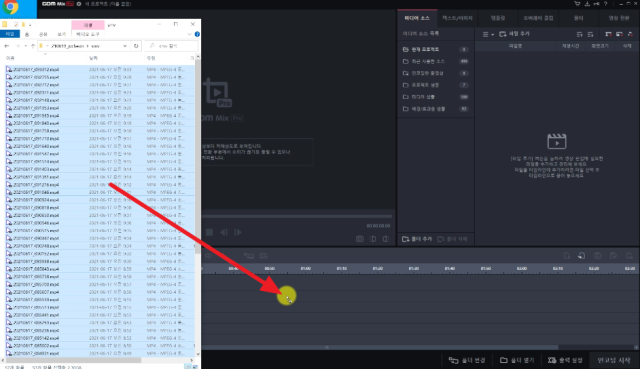Open the 비디오 도구 ribbon tab in Explorer

pyautogui.click(x=88, y=34)
